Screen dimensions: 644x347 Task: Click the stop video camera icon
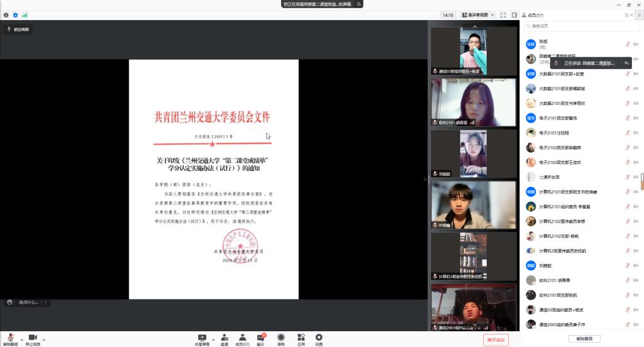[x=33, y=337]
